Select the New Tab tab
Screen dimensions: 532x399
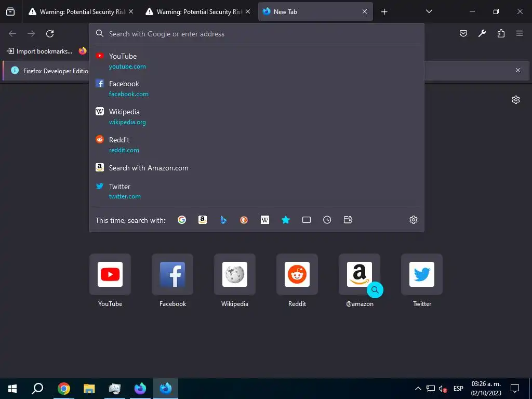click(315, 11)
